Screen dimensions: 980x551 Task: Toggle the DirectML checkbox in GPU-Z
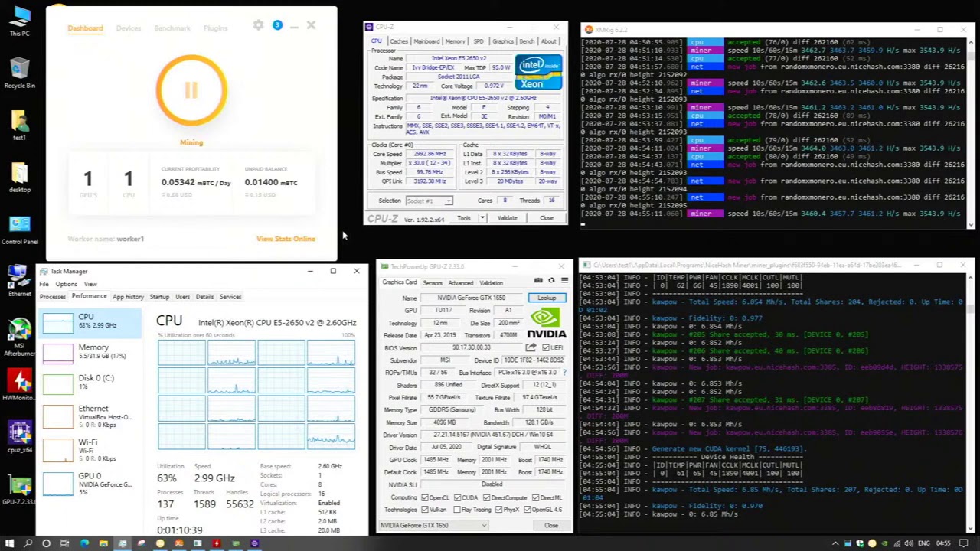535,497
